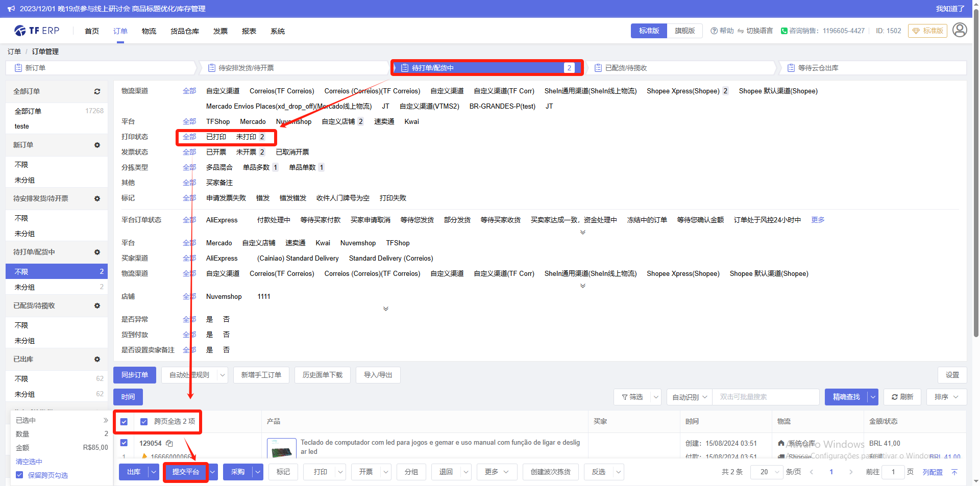Open the 排序 sort dropdown
The image size is (980, 486).
click(x=946, y=397)
